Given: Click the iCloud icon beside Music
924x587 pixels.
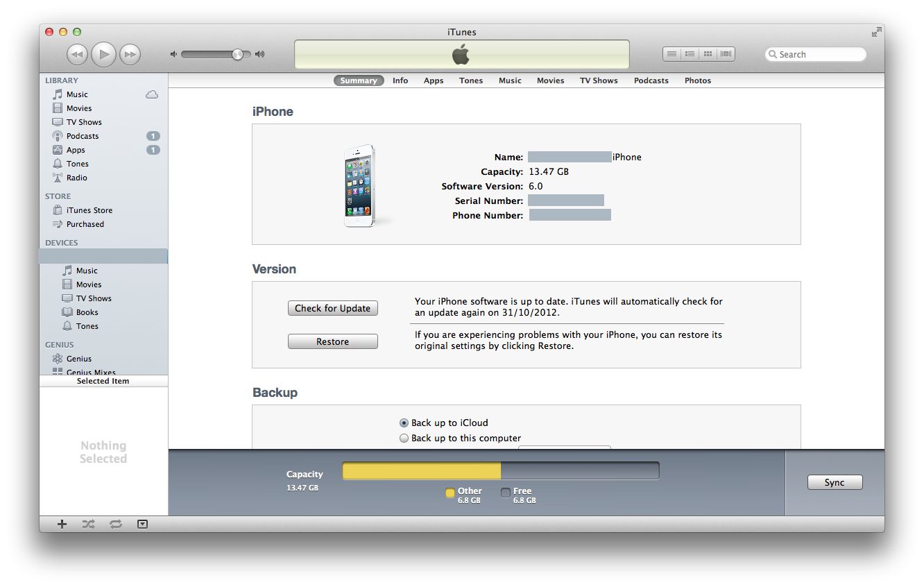Looking at the screenshot, I should 152,94.
